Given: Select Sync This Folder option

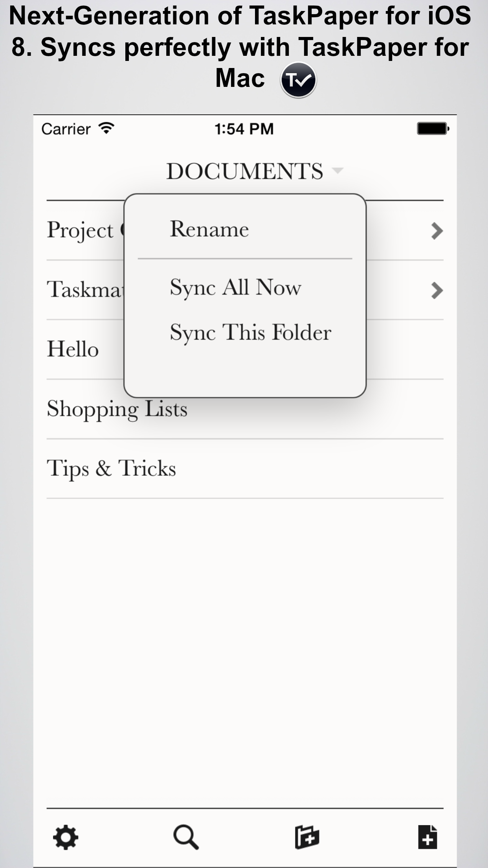Looking at the screenshot, I should tap(251, 333).
